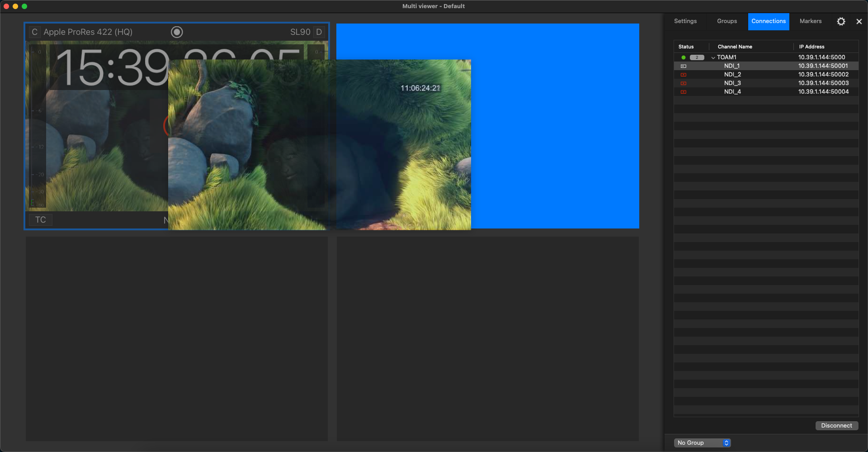This screenshot has height=452, width=868.
Task: Select the NDI_1 channel row
Action: [766, 66]
